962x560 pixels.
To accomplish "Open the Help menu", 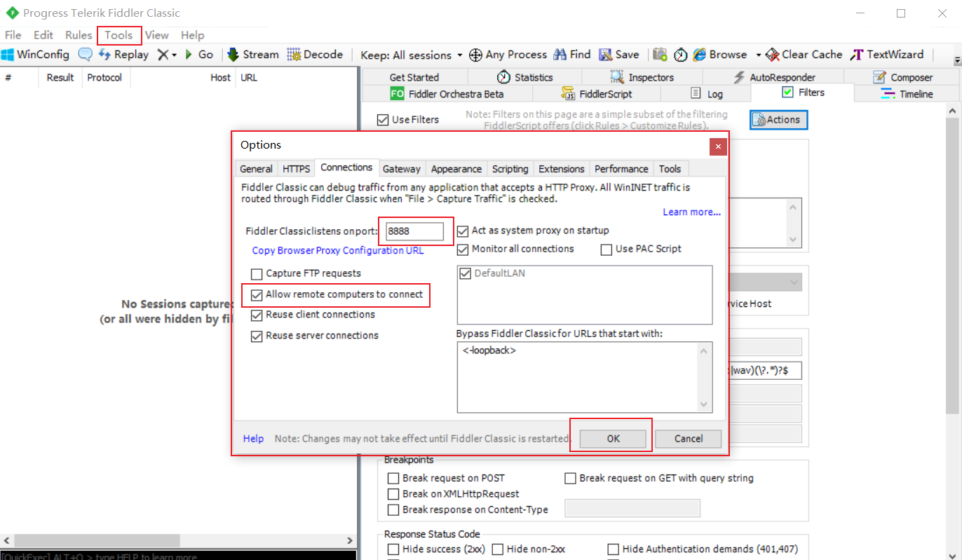I will [x=192, y=35].
